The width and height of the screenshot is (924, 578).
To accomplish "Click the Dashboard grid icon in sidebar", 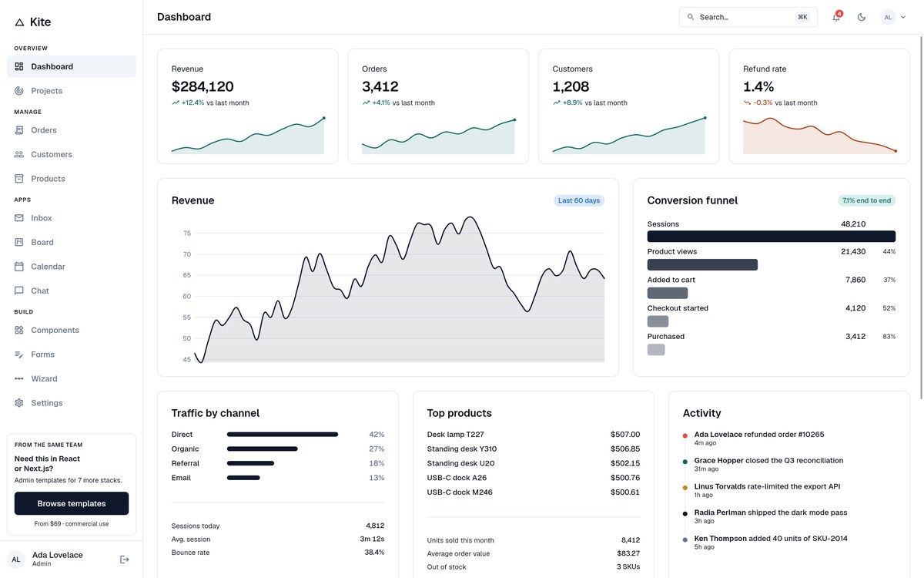I will point(19,66).
